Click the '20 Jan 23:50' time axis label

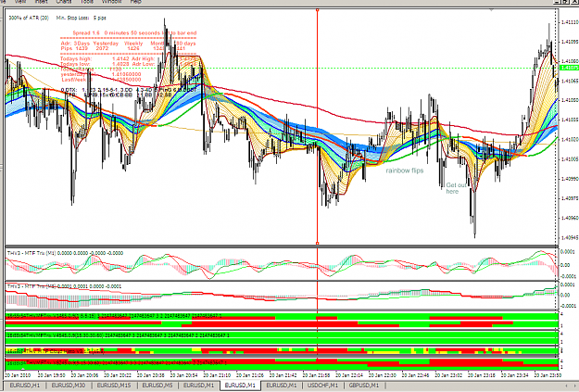click(548, 375)
